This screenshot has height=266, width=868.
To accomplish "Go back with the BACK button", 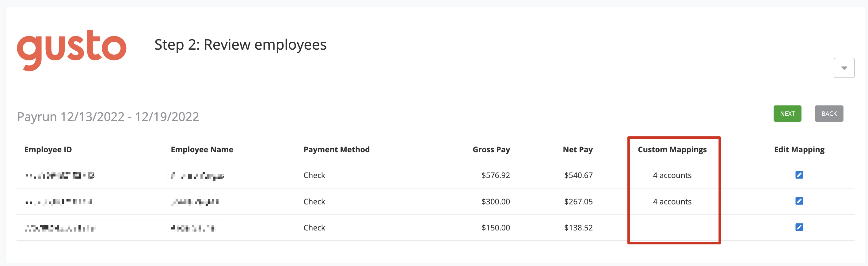I will point(829,113).
